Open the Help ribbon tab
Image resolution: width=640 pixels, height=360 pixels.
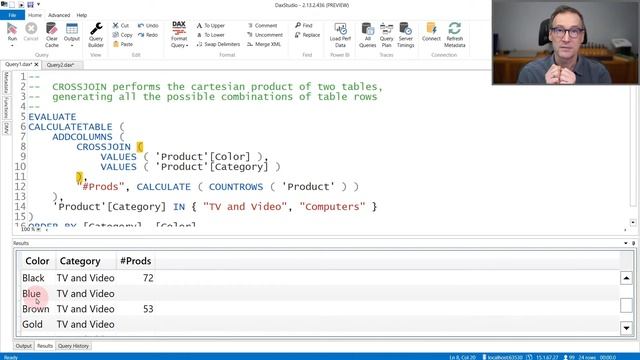point(82,15)
